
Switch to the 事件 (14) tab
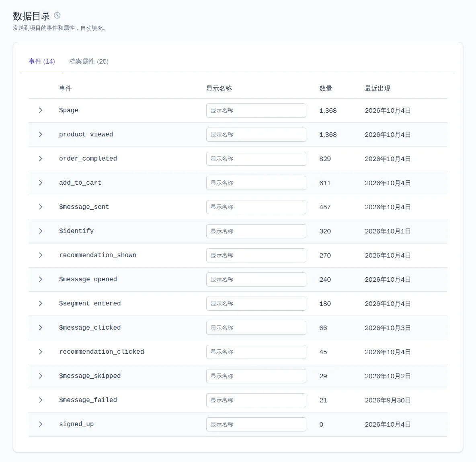point(42,62)
